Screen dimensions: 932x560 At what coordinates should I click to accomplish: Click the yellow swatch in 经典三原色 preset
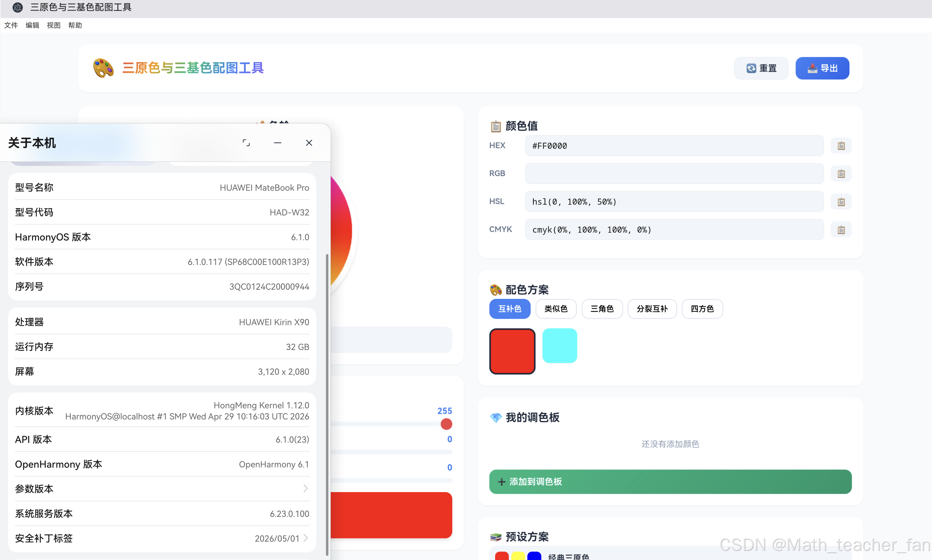(518, 556)
